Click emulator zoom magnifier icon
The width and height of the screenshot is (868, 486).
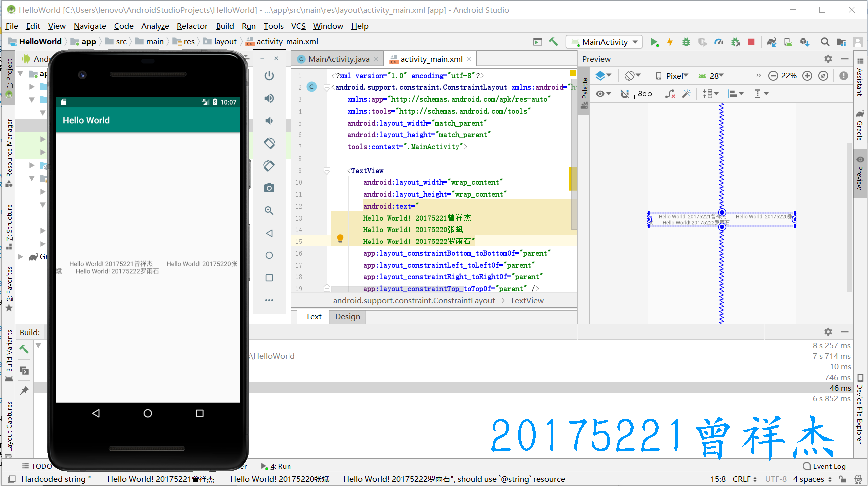click(269, 211)
